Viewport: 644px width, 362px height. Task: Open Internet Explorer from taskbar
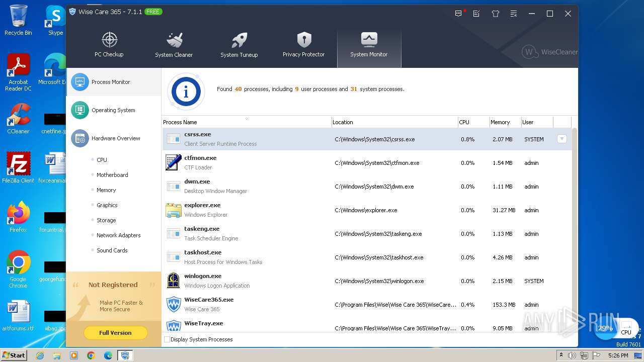[x=40, y=355]
